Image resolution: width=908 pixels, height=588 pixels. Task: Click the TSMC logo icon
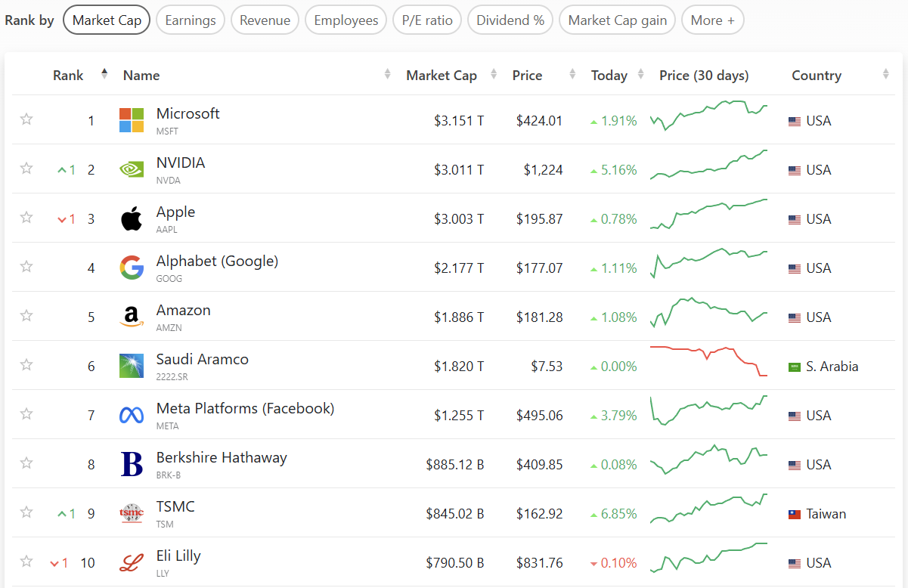coord(132,514)
